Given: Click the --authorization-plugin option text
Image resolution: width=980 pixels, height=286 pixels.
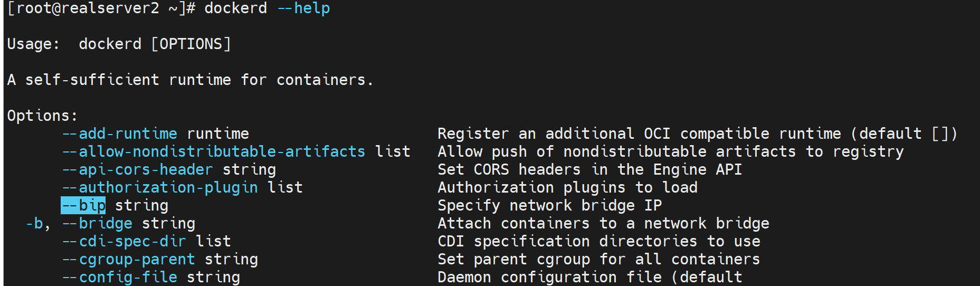Looking at the screenshot, I should click(160, 187).
